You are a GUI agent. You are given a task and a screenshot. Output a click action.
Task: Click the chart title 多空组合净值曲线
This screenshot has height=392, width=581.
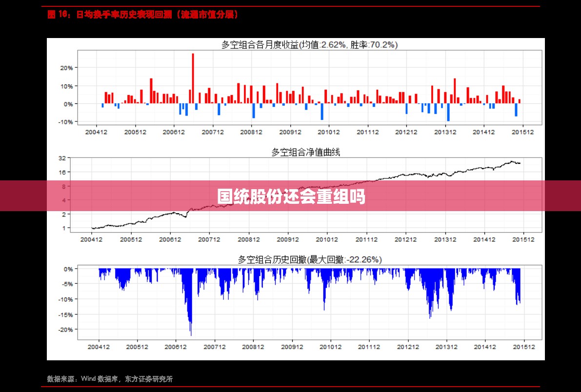pyautogui.click(x=306, y=152)
